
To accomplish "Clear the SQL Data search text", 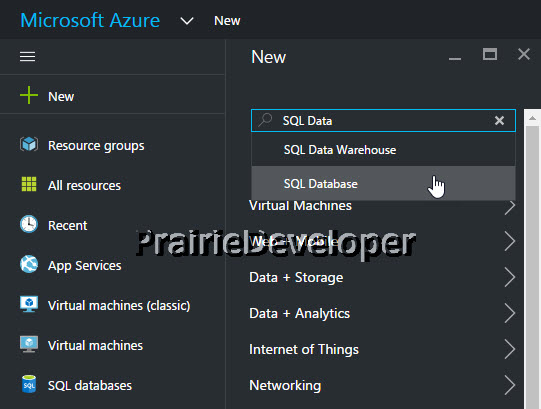I will 499,120.
